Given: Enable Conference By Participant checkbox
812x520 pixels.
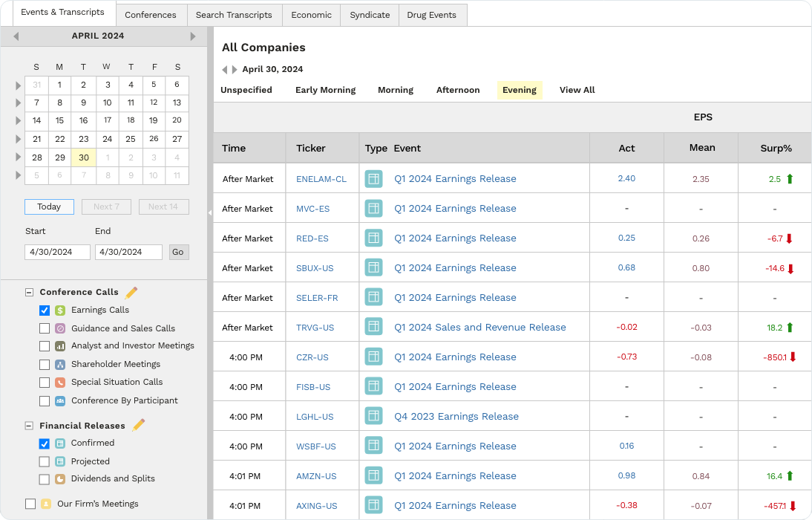Looking at the screenshot, I should pos(45,400).
